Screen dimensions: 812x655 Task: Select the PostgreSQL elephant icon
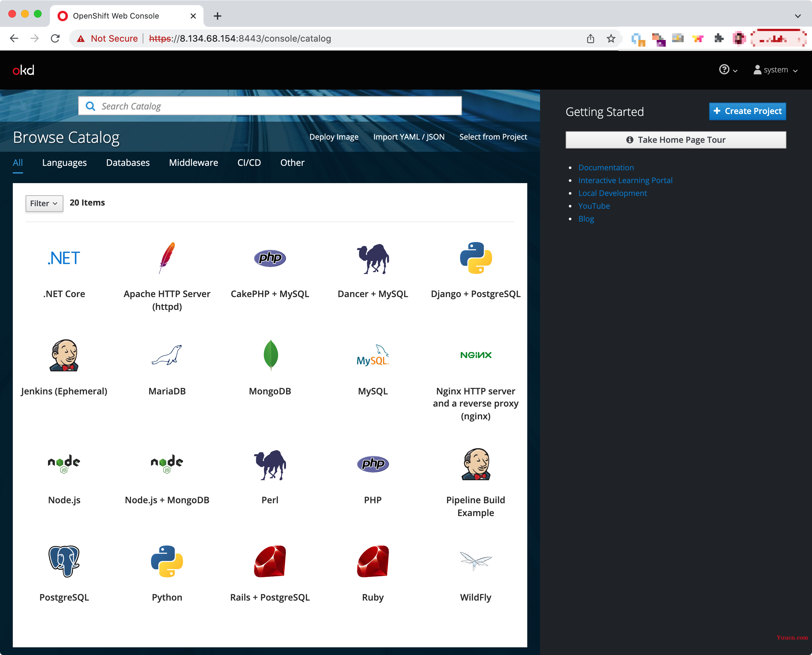(x=64, y=561)
